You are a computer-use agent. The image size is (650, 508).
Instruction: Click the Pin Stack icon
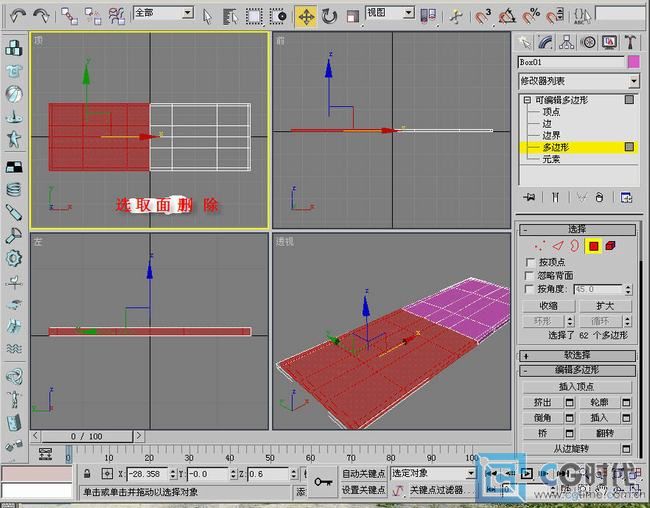pos(529,197)
